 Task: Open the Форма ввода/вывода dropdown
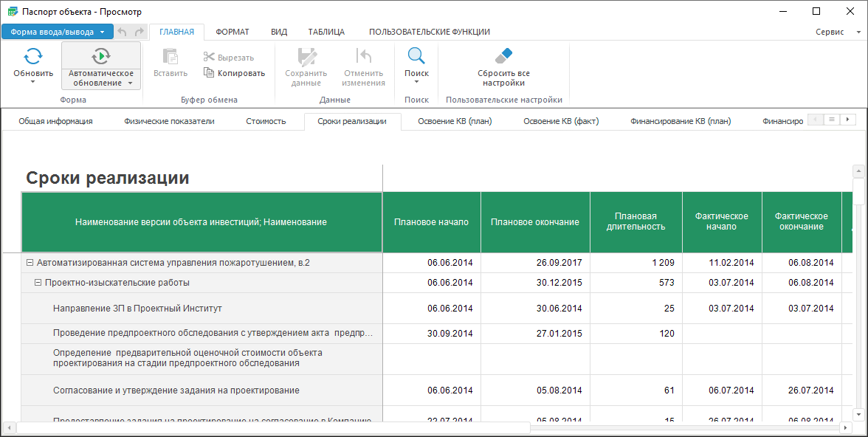tap(58, 32)
